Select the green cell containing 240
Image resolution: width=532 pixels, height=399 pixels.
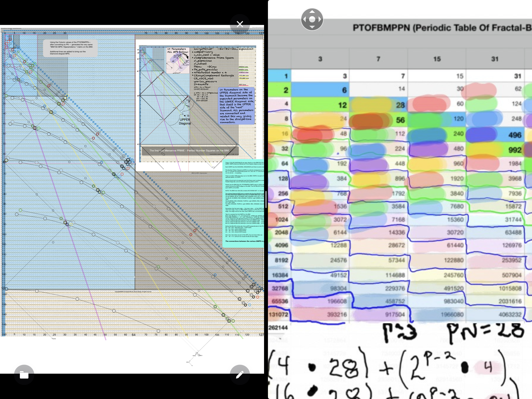[x=437, y=134]
